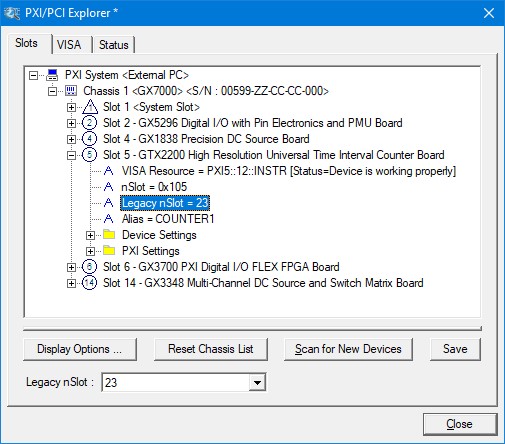Image resolution: width=505 pixels, height=444 pixels.
Task: Expand Slot 4 GX1838 node
Action: coord(71,139)
